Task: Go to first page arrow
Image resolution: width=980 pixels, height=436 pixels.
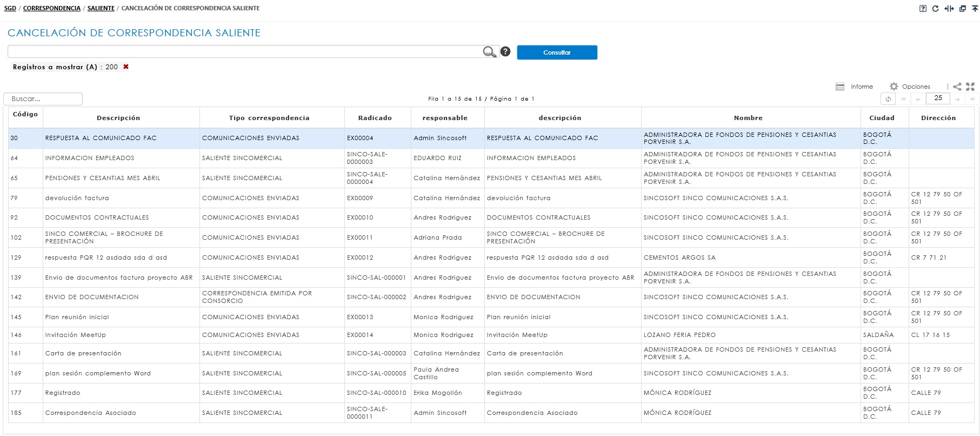Action: click(x=903, y=99)
